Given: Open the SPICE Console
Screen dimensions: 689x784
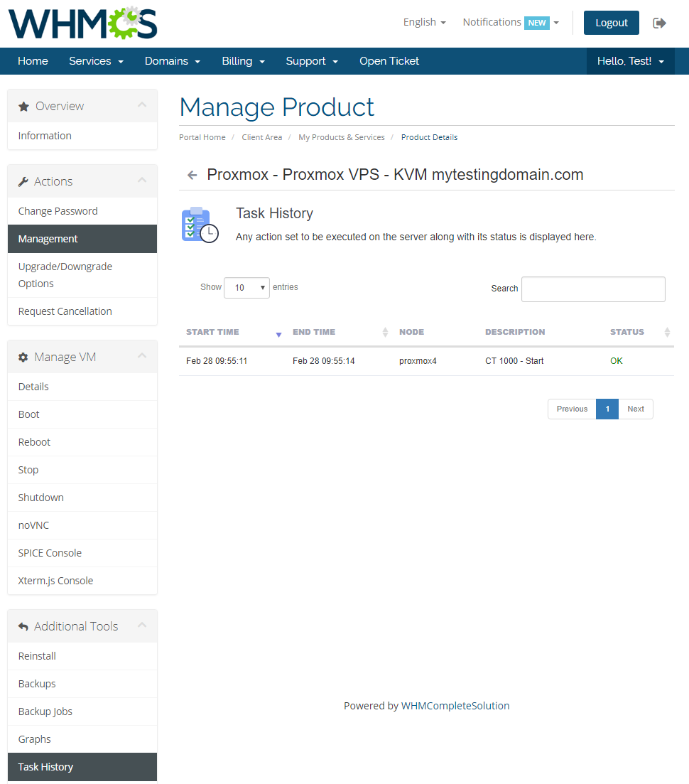Looking at the screenshot, I should (82, 553).
